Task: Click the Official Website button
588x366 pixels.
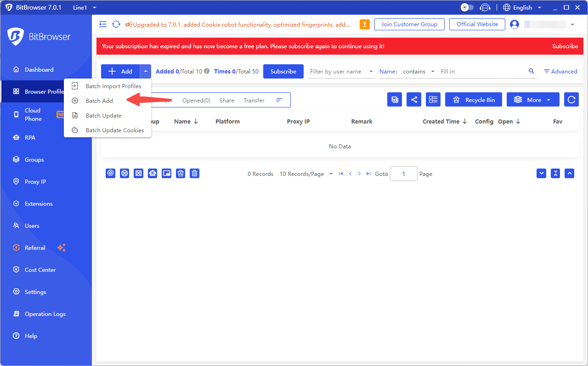Action: click(477, 24)
